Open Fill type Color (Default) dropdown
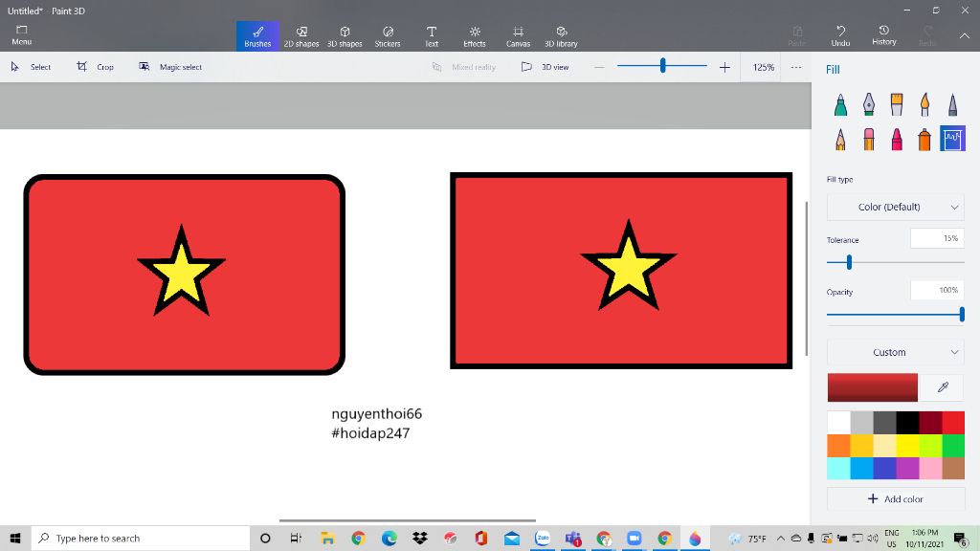This screenshot has width=980, height=551. (896, 207)
